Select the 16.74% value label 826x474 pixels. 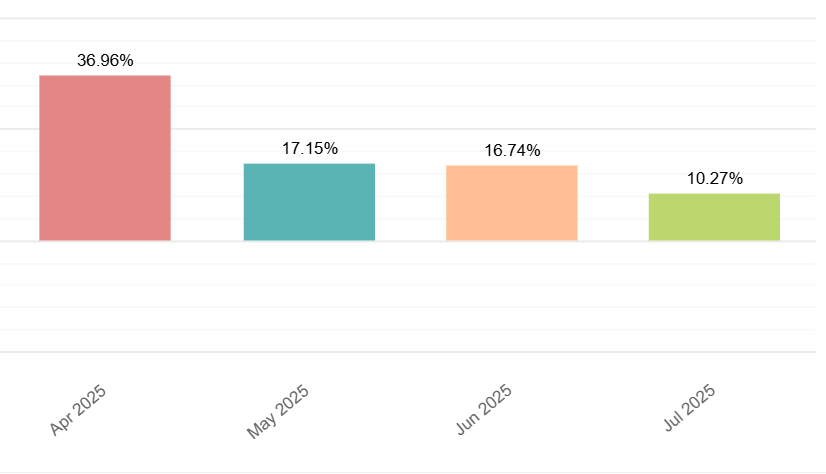coord(513,151)
